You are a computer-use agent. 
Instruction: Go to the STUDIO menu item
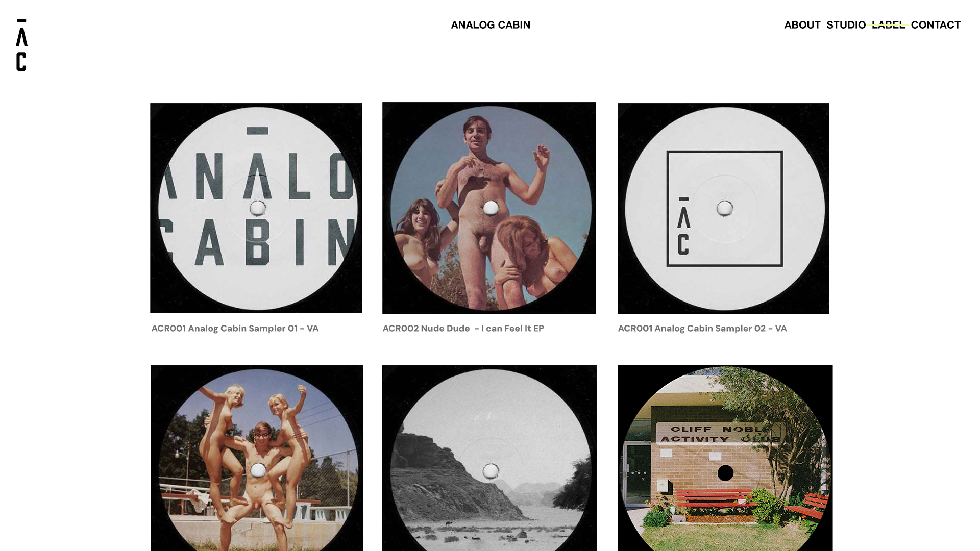point(846,24)
